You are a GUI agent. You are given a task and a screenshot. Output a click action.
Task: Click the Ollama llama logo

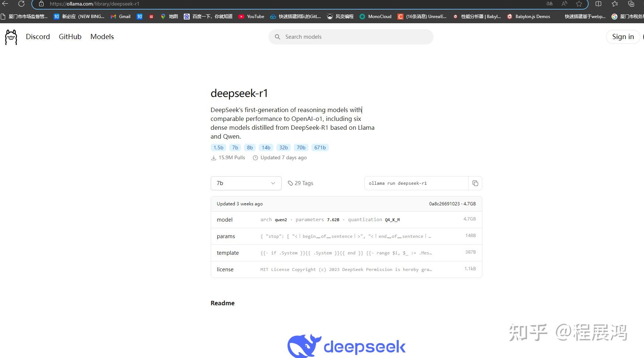click(11, 37)
